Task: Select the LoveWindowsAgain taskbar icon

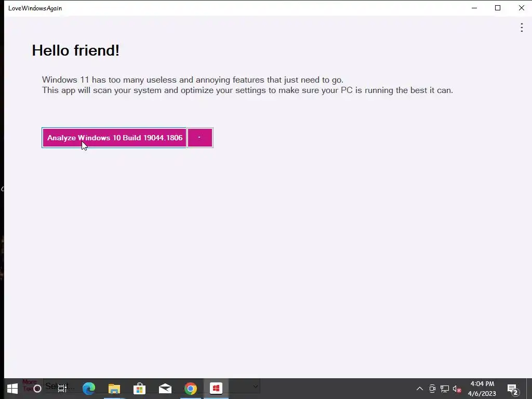Action: (216, 388)
